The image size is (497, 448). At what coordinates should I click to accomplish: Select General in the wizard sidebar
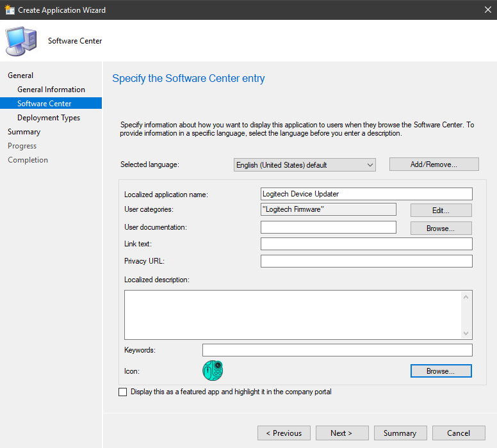[x=20, y=76]
